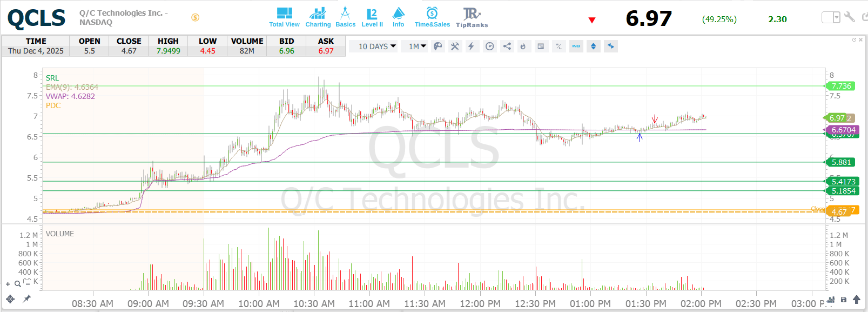Viewport: 868px width, 312px height.
Task: Expand the 10 DAYS range dropdown
Action: pyautogui.click(x=377, y=47)
